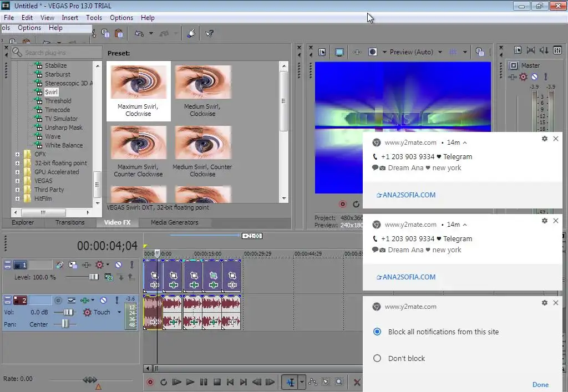Image resolution: width=568 pixels, height=392 pixels.
Task: Open Project Video Properties in preview toolbar
Action: [x=322, y=52]
